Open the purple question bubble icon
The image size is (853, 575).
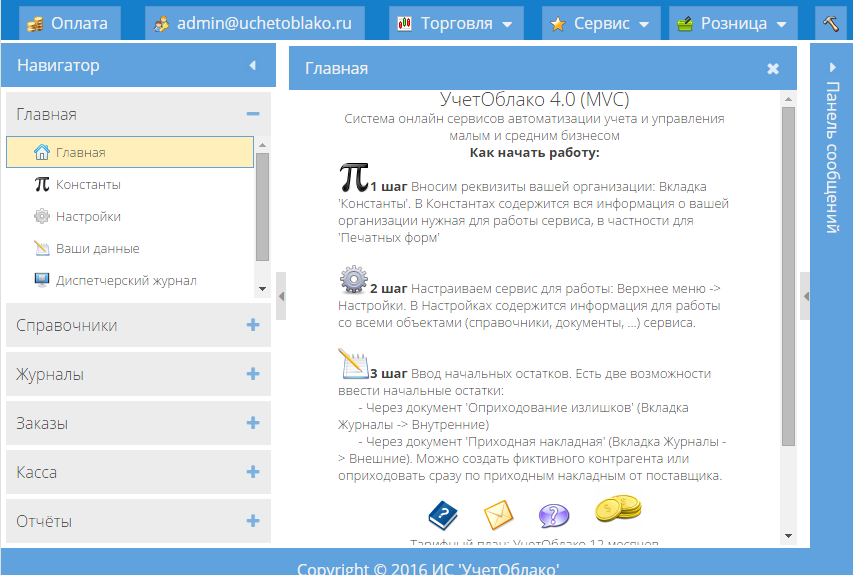tap(554, 515)
